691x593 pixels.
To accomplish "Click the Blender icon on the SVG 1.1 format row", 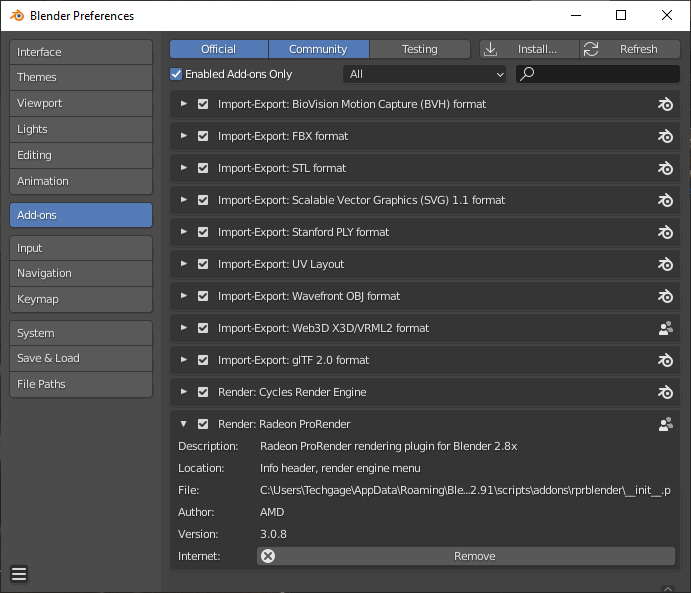I will (x=665, y=200).
